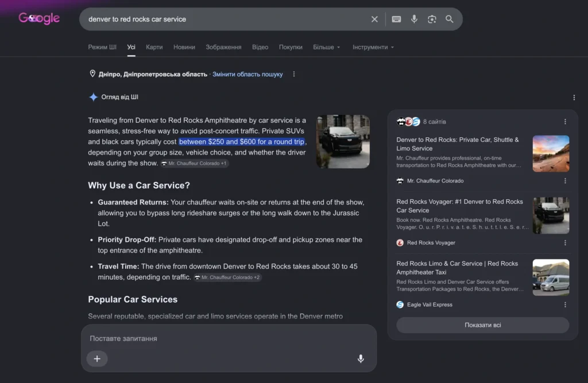This screenshot has width=588, height=383.
Task: Open the Покупки tab
Action: coord(291,47)
